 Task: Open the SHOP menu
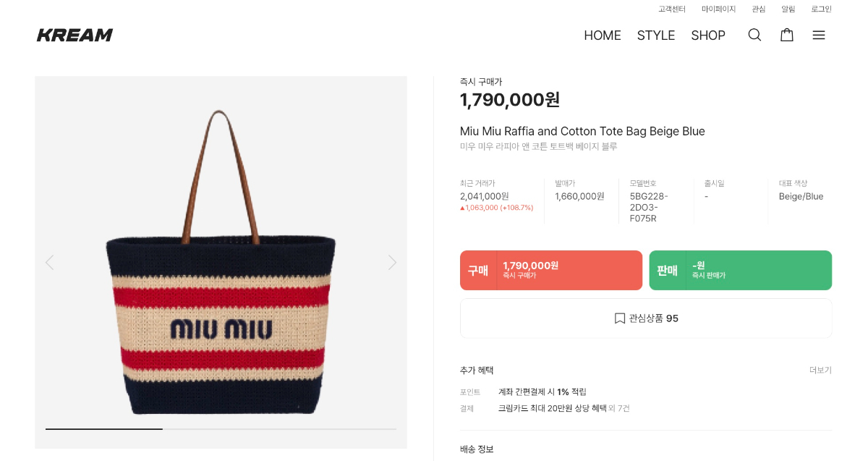tap(707, 35)
